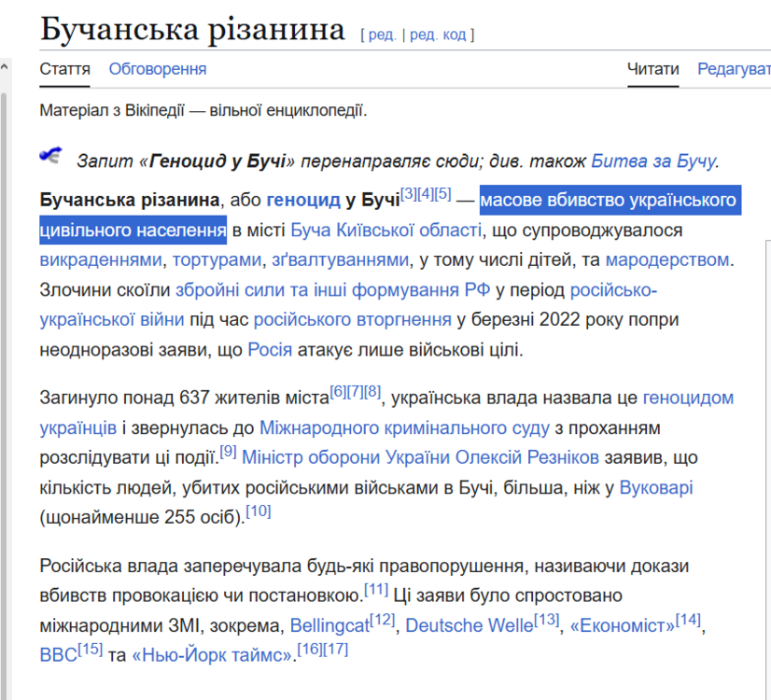Follow the викраденнями link
771x700 pixels.
point(100,259)
